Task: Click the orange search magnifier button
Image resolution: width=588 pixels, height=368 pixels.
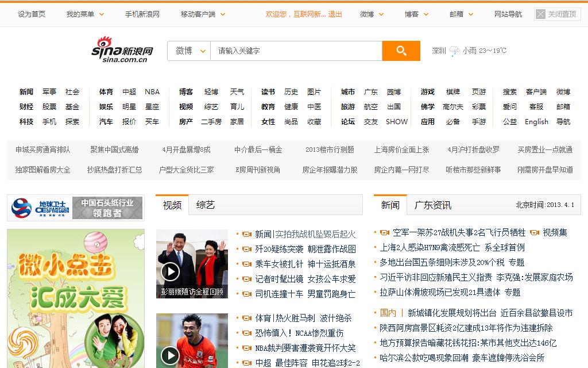Action: pos(401,51)
